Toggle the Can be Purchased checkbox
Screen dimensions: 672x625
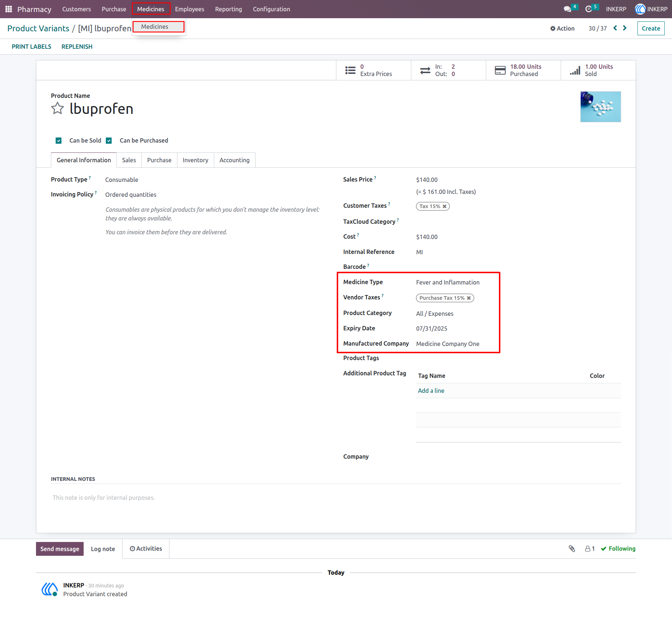[x=109, y=140]
